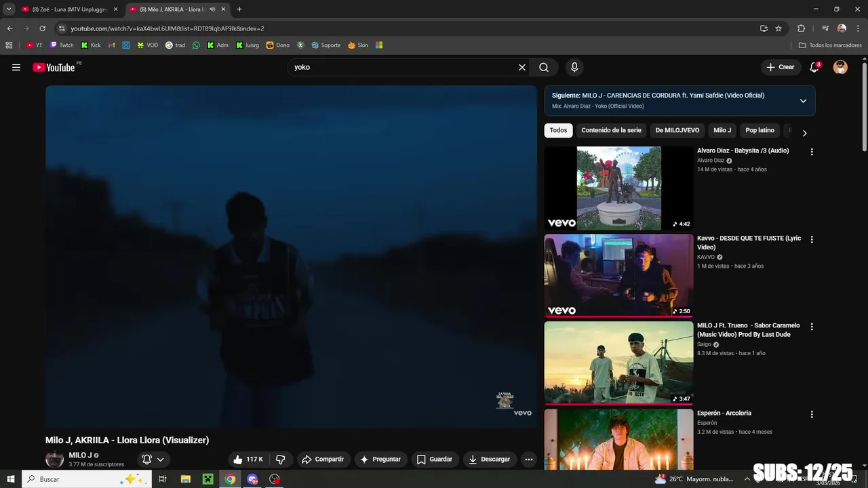Select the De MILOJVEVO chip
This screenshot has width=868, height=488.
coord(677,130)
